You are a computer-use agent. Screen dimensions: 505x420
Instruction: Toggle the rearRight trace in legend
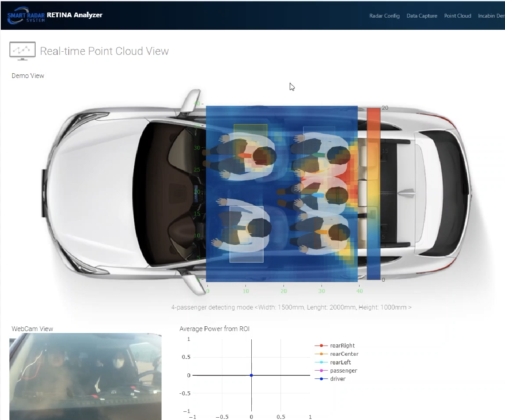tap(342, 346)
